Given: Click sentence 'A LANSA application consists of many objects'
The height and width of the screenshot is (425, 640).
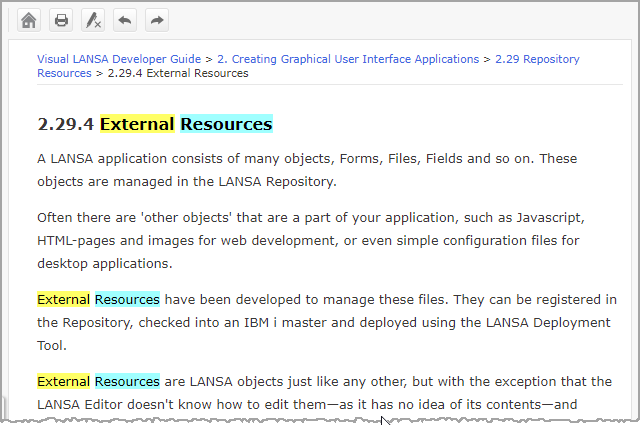Looking at the screenshot, I should (x=186, y=158).
